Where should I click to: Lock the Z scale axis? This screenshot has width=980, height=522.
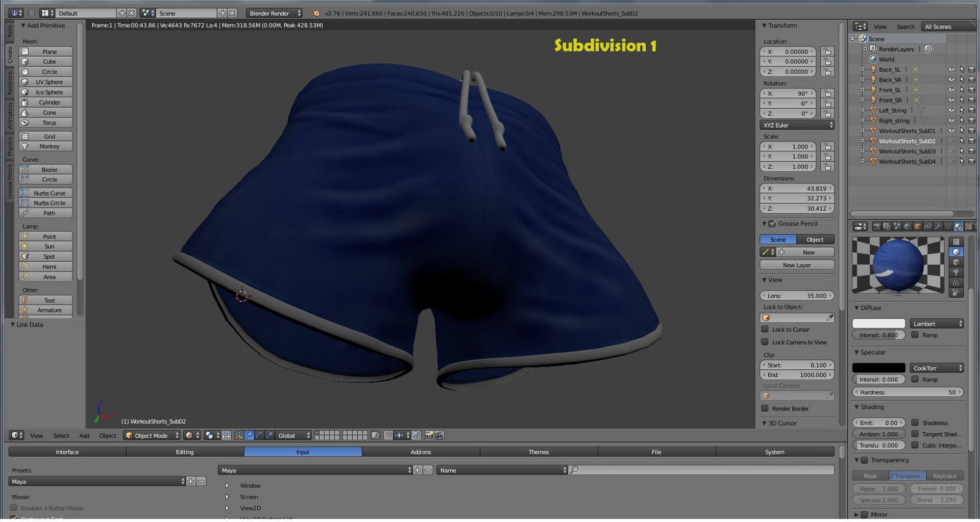tap(827, 167)
